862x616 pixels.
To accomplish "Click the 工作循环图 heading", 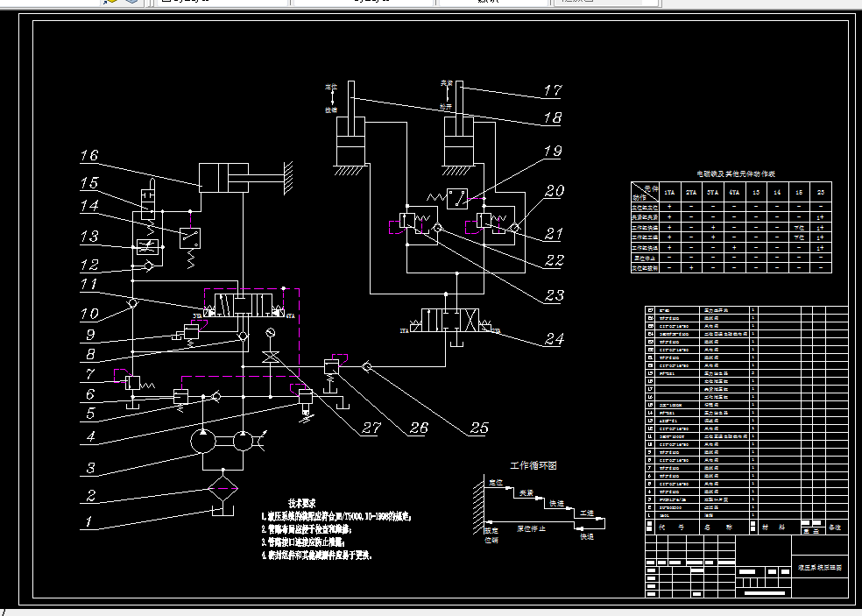I will 533,465.
